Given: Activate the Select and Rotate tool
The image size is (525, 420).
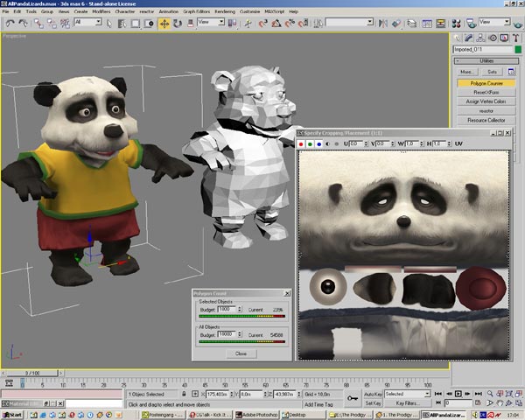Looking at the screenshot, I should click(178, 23).
